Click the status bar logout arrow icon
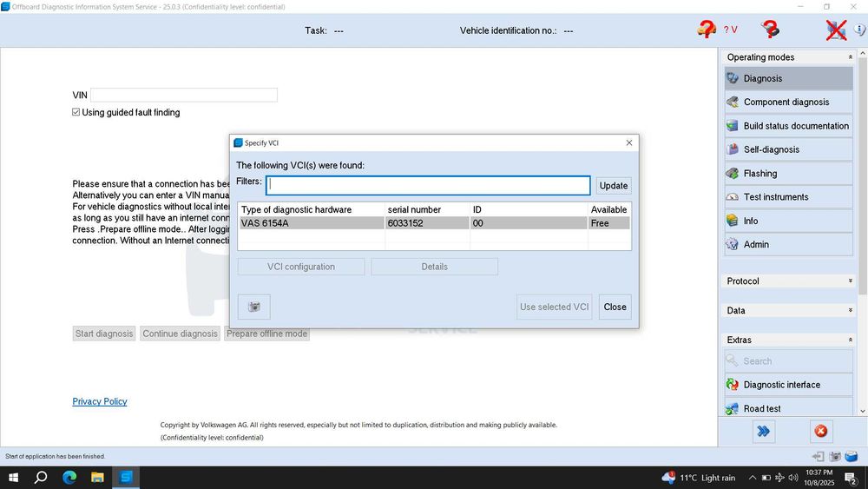Screen dimensions: 868x489 (x=818, y=456)
